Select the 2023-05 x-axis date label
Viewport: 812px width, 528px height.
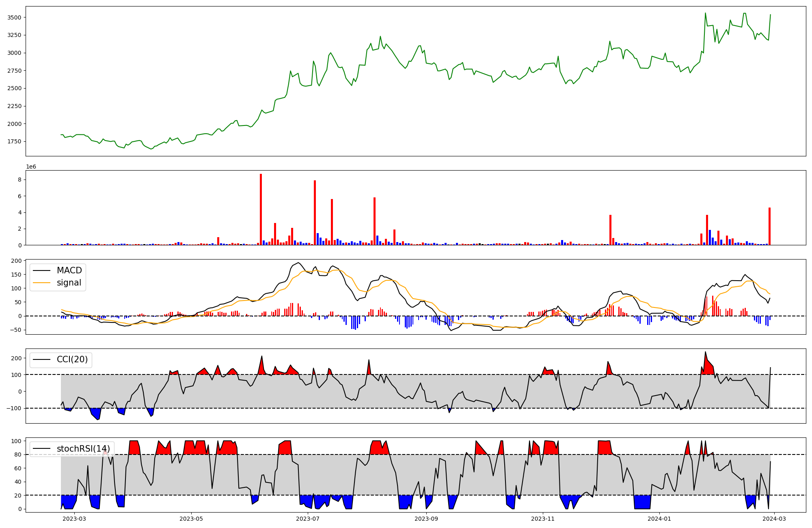pos(191,519)
